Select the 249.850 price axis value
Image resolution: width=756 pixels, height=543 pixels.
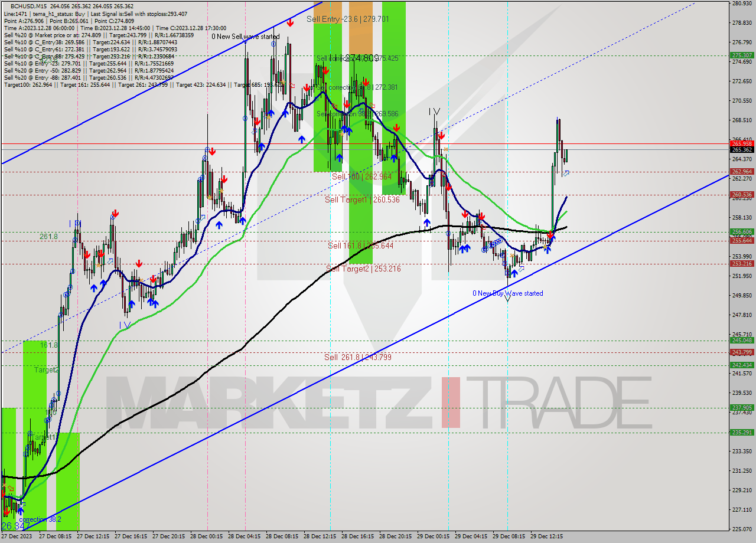[742, 295]
